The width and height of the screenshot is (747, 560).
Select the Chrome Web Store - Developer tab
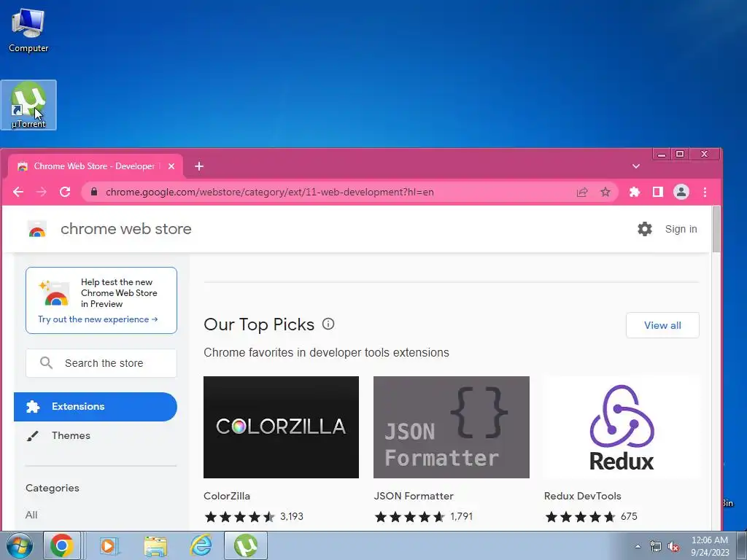coord(96,166)
